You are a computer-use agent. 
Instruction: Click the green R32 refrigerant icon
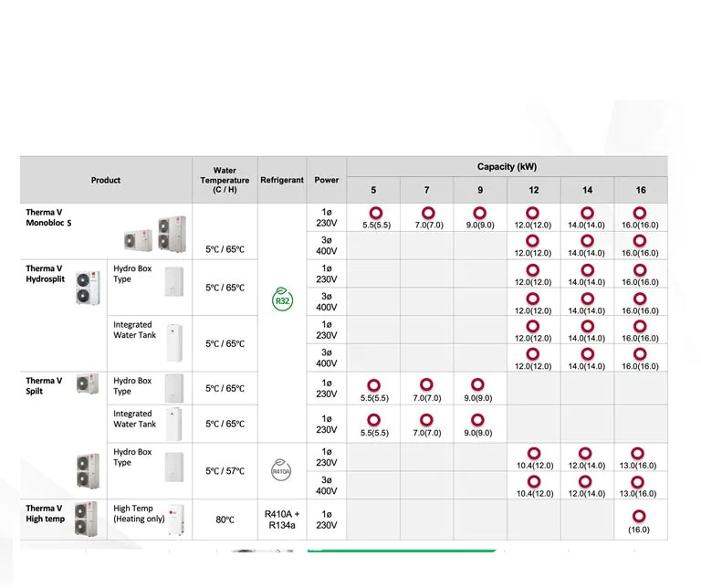click(x=282, y=301)
